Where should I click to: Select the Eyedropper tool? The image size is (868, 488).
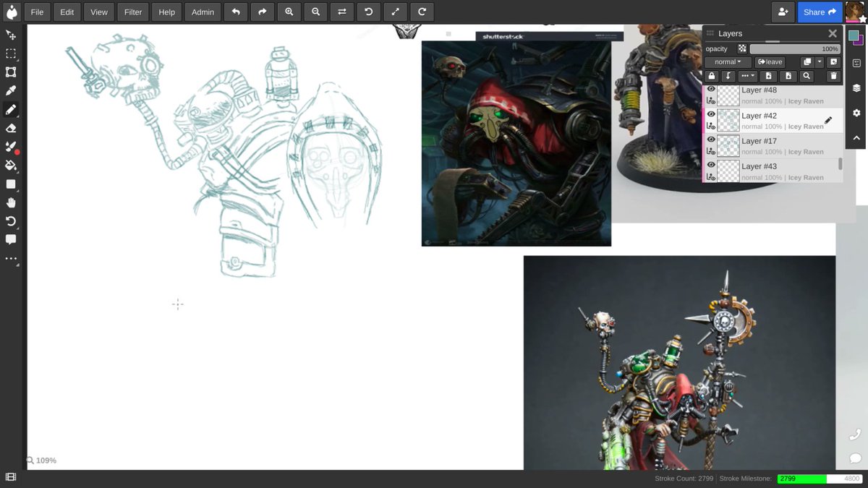11,91
